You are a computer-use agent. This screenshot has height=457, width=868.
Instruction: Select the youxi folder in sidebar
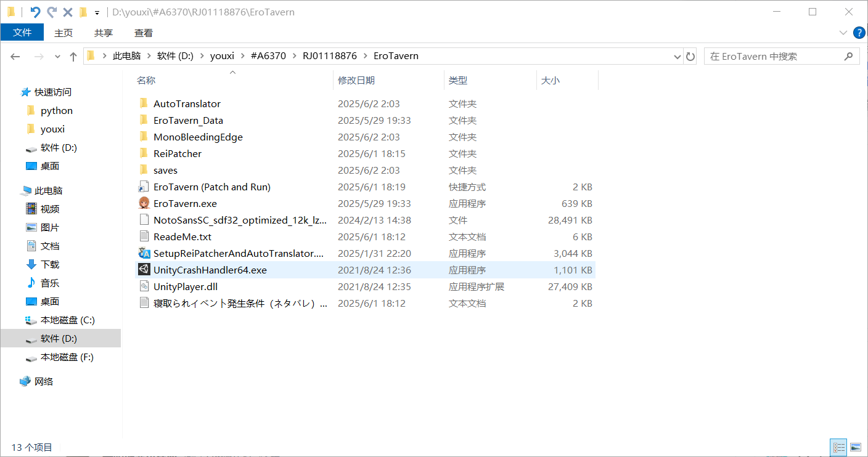(x=52, y=129)
